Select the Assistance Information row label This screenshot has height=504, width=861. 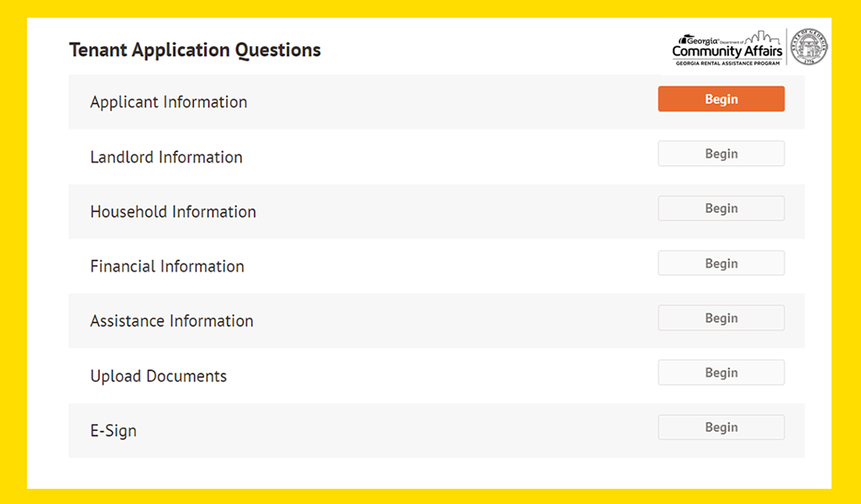click(172, 321)
